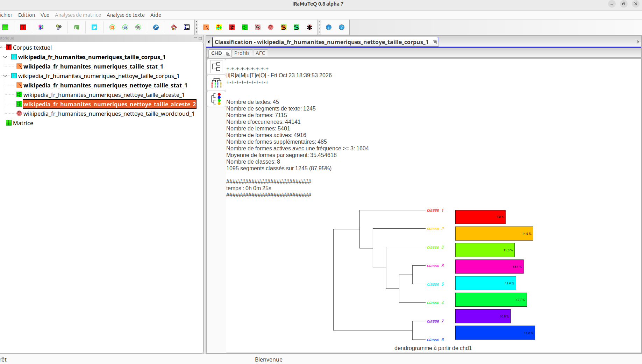The width and height of the screenshot is (642, 364).
Task: Click the left tab scroll arrow
Action: pos(209,42)
